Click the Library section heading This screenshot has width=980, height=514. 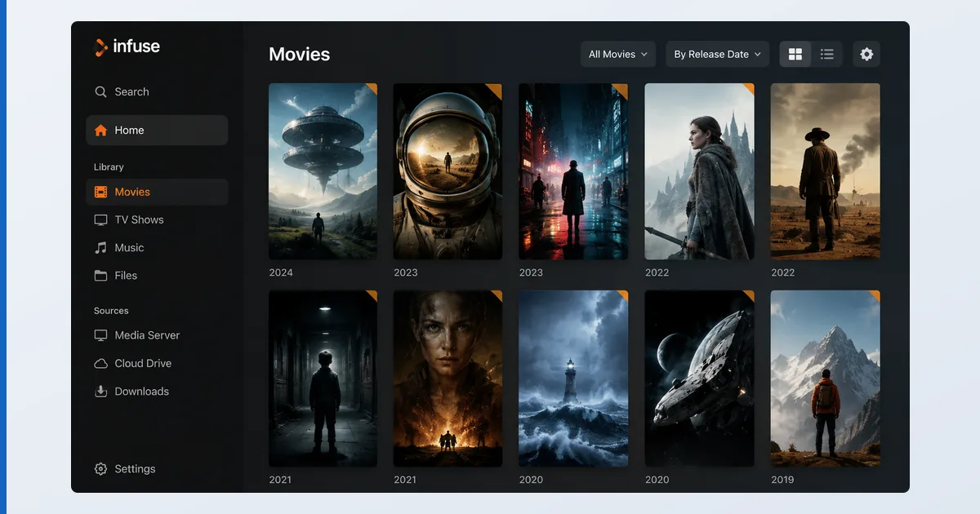pos(109,167)
